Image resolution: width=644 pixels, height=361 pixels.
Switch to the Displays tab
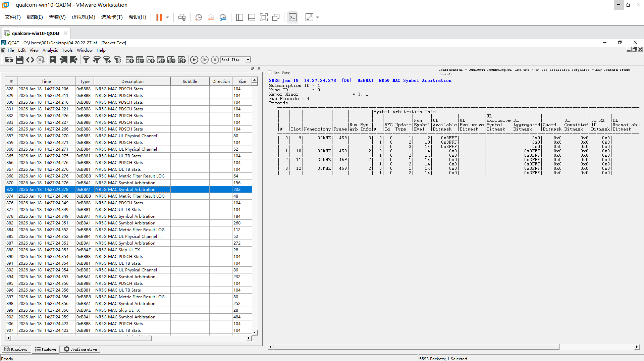16,349
